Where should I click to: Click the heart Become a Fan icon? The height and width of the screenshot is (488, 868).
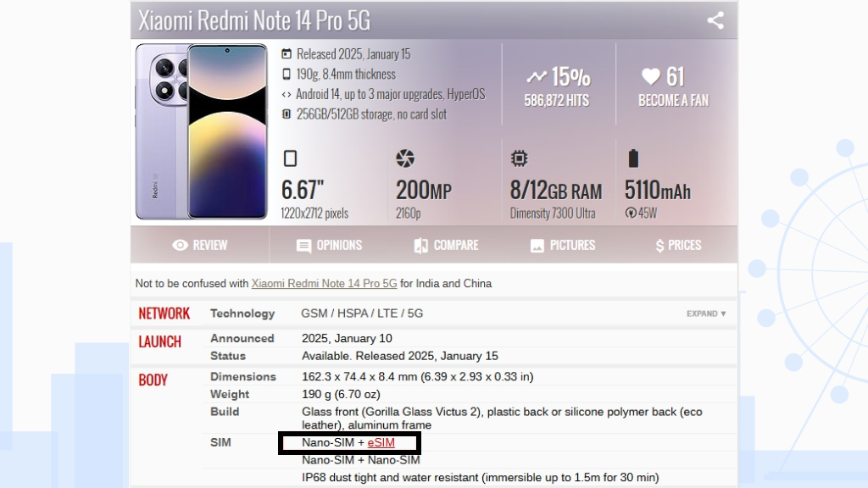(x=650, y=76)
